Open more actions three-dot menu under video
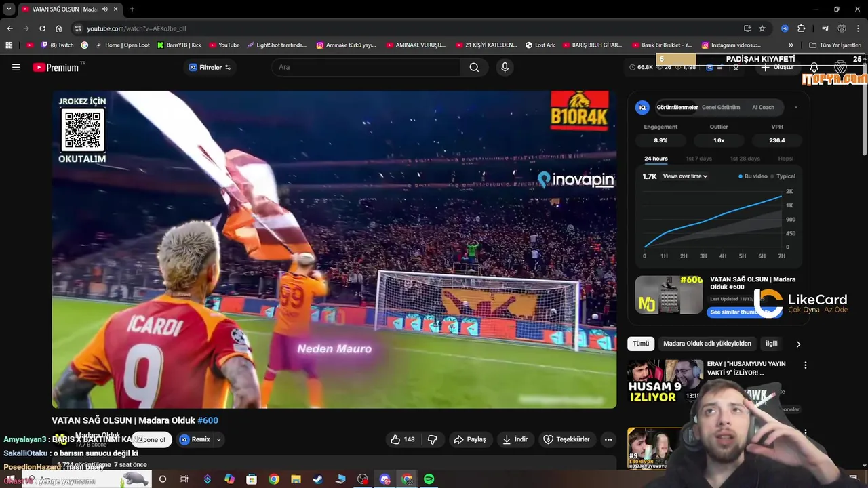The image size is (868, 488). pos(608,439)
